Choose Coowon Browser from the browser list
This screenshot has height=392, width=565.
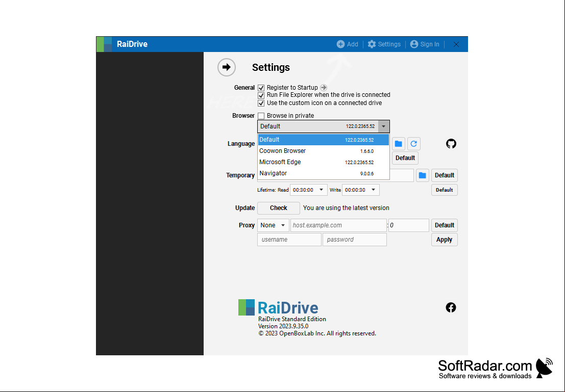(324, 151)
